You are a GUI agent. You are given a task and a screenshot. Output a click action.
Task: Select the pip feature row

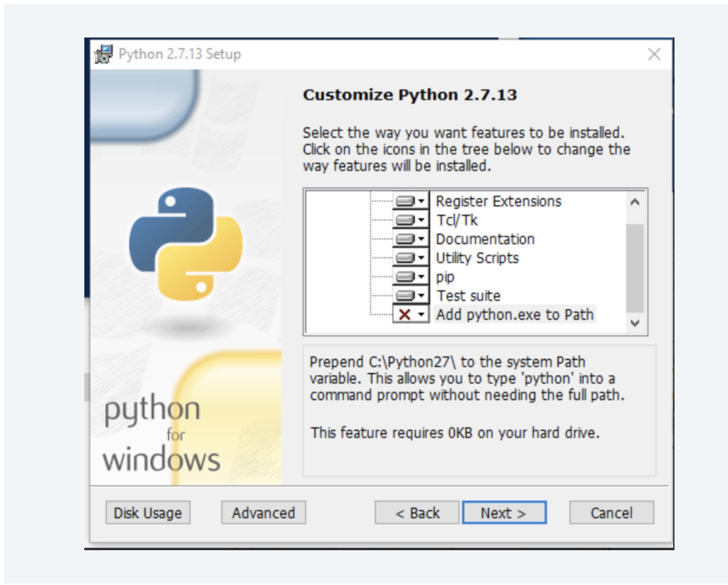445,276
